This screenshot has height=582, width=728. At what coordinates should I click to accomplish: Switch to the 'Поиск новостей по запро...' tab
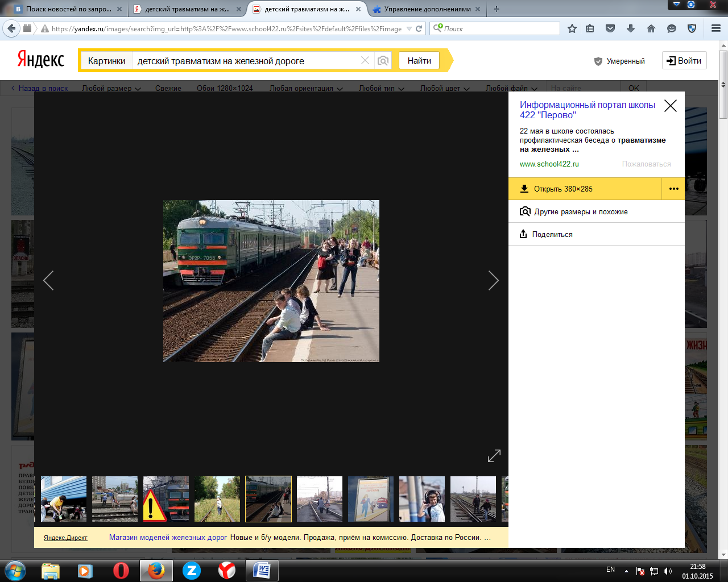(69, 9)
